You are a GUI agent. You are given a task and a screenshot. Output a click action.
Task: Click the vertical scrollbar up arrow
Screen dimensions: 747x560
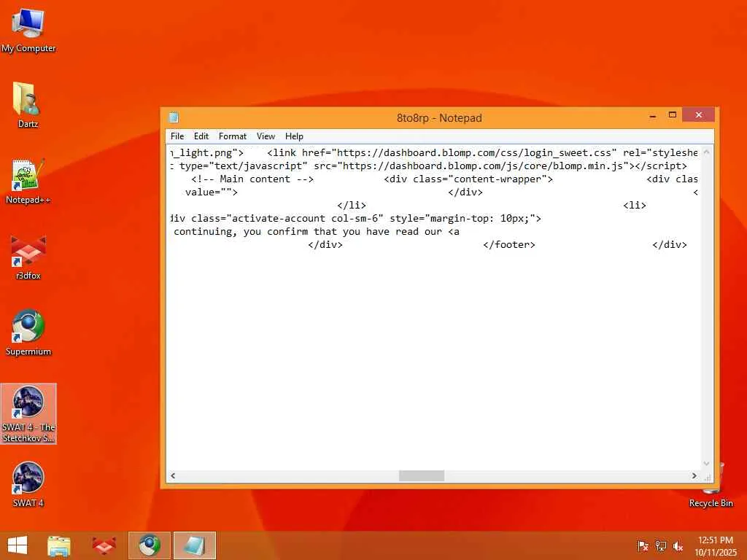[706, 152]
